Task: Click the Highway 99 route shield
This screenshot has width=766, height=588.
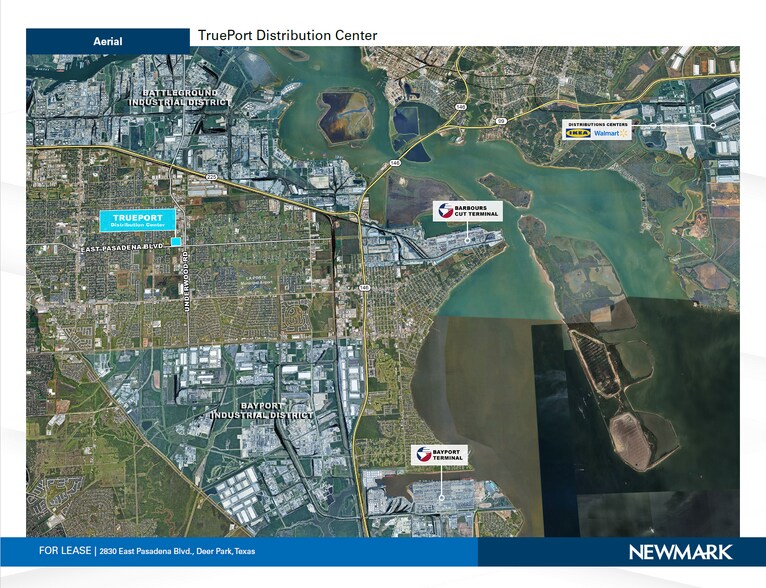Action: pyautogui.click(x=500, y=120)
